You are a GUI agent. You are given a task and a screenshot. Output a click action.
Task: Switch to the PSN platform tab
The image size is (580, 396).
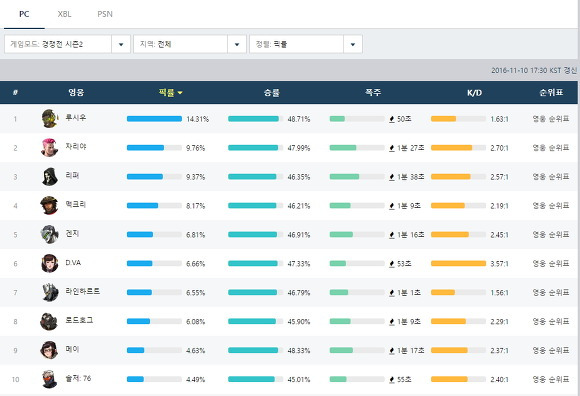click(x=105, y=14)
